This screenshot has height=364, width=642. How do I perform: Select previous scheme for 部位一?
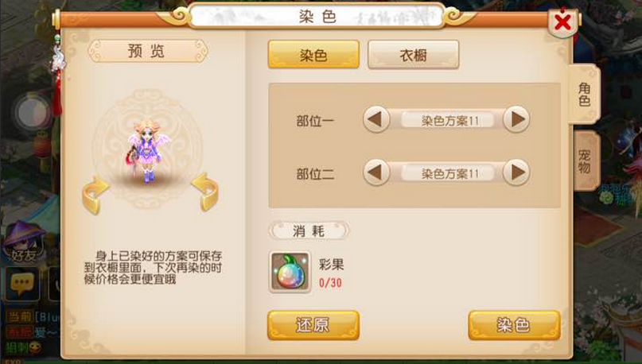(x=376, y=119)
